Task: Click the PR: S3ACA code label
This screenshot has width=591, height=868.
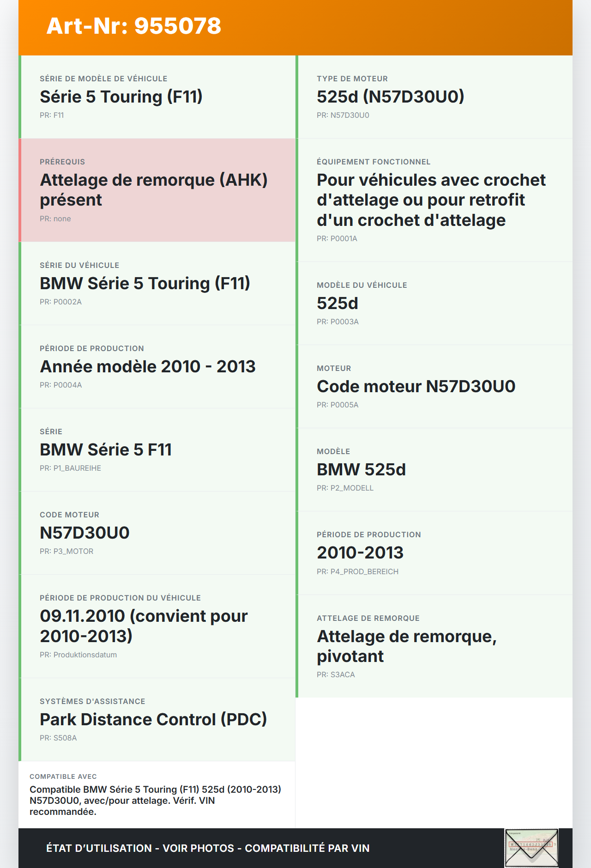Action: click(x=336, y=674)
